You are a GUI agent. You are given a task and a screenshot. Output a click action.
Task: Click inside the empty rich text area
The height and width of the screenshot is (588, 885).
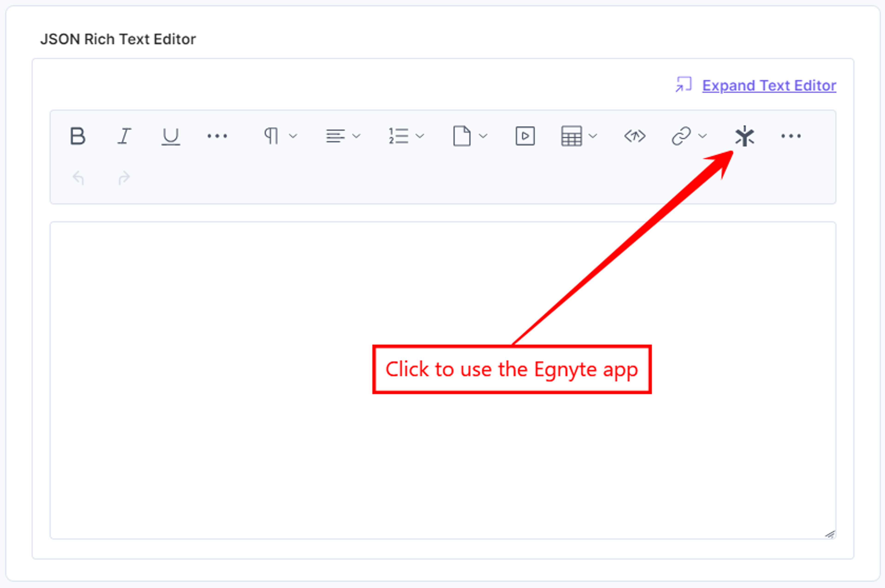coord(443,380)
